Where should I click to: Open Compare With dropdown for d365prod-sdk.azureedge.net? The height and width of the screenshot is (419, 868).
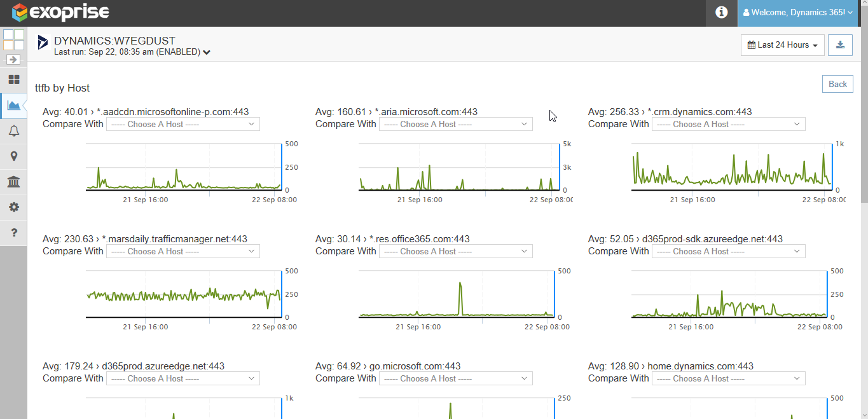[729, 252]
